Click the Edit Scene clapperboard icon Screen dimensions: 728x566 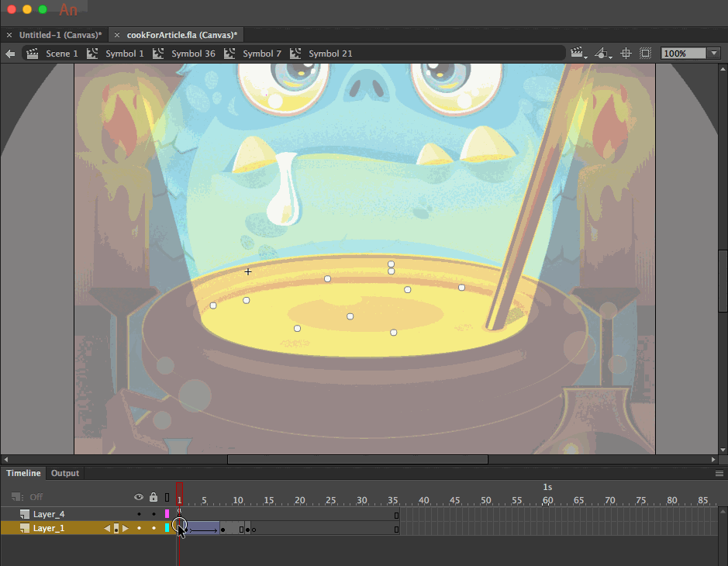pos(578,51)
